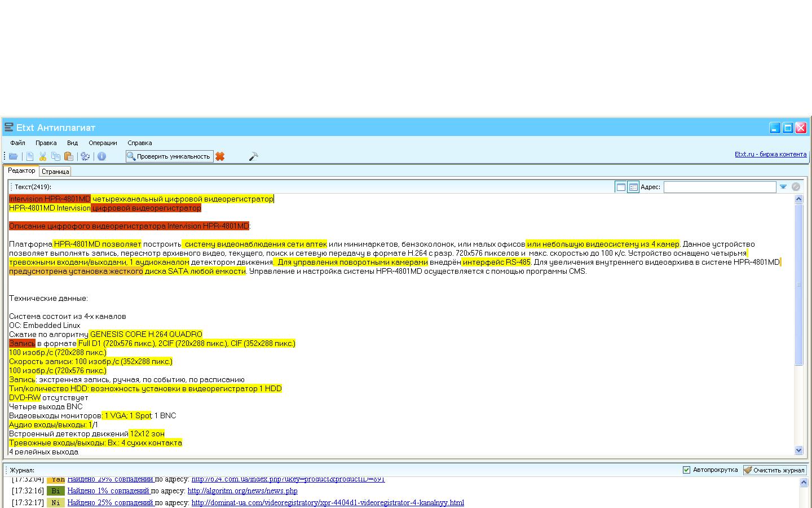The image size is (812, 508).
Task: Click the editor scrollbar down arrow
Action: (798, 450)
